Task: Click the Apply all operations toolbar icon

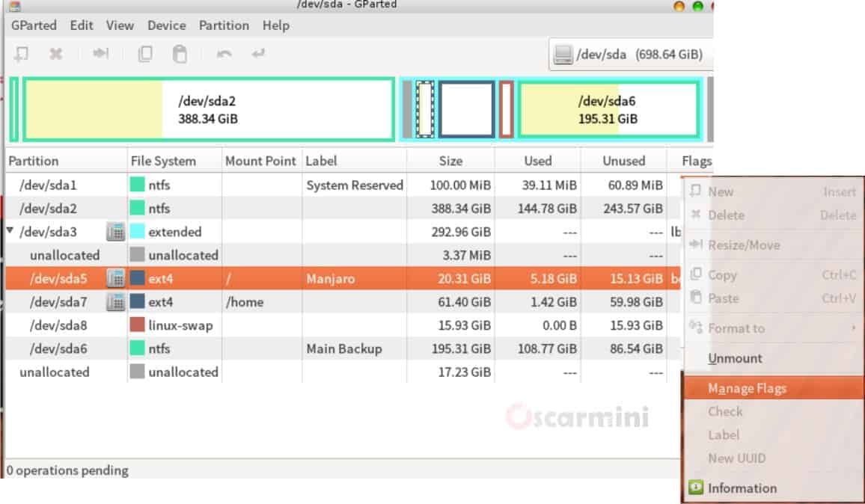Action: [x=258, y=54]
